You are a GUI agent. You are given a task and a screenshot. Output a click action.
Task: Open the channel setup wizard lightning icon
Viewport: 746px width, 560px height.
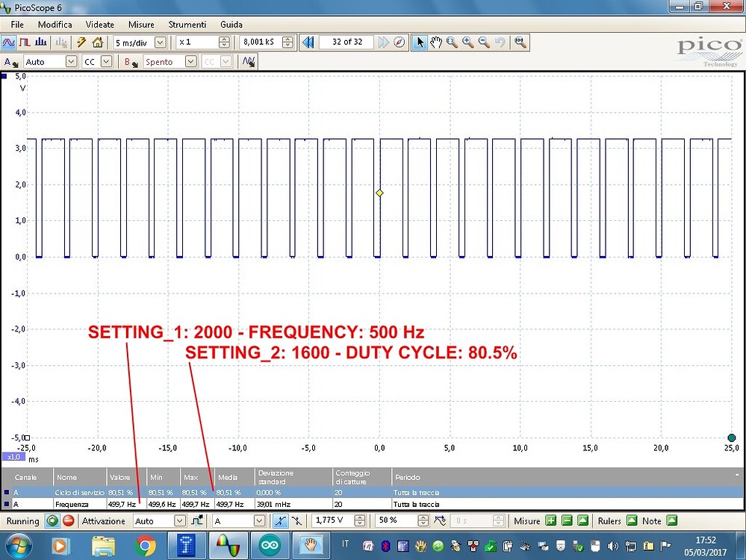click(81, 43)
